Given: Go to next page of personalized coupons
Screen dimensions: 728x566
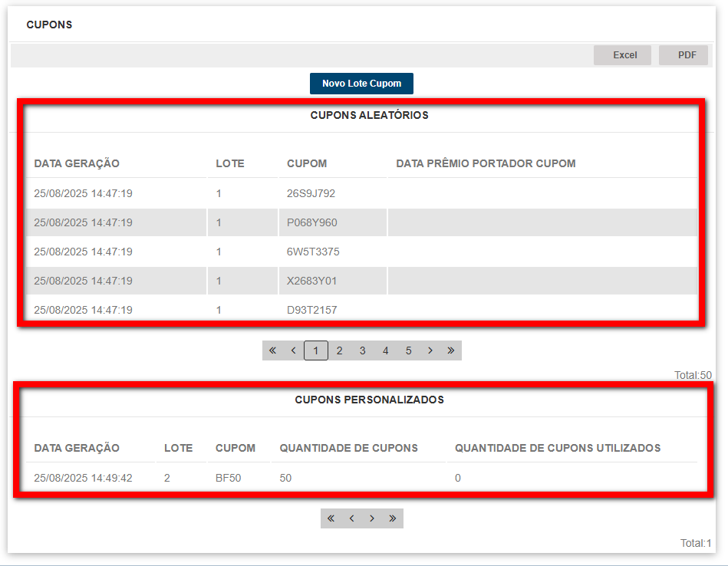Looking at the screenshot, I should (372, 518).
